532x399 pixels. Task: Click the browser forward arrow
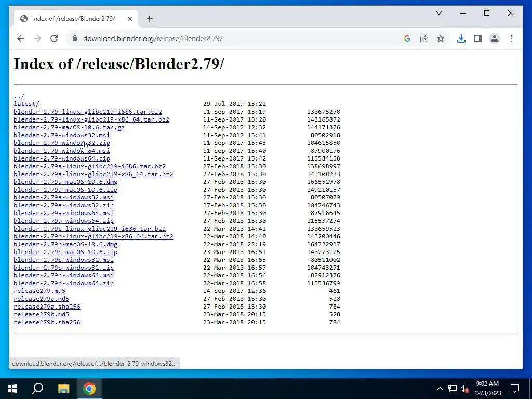point(37,38)
